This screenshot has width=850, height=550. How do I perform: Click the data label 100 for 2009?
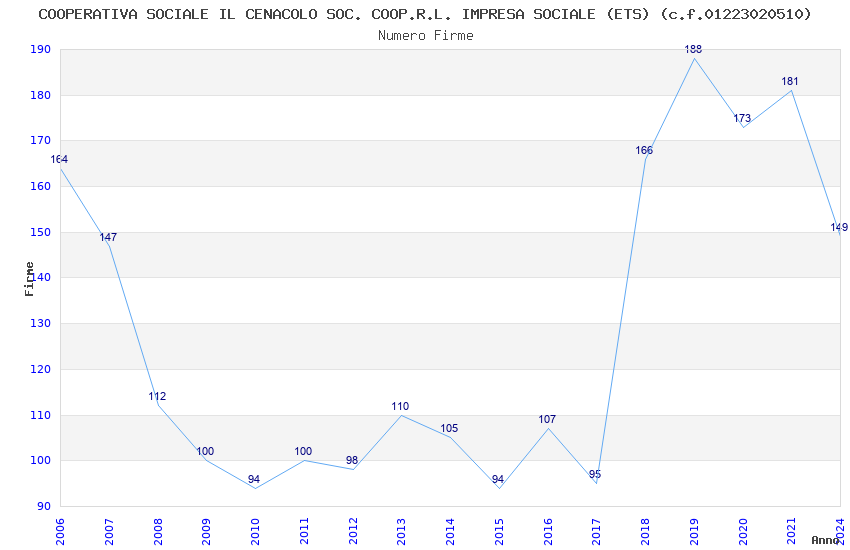[x=205, y=451]
